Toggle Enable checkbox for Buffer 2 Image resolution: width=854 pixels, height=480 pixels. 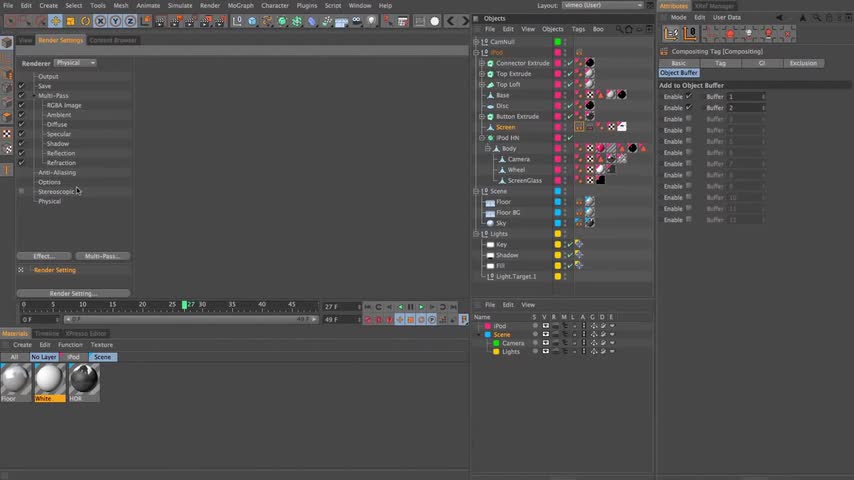click(689, 107)
